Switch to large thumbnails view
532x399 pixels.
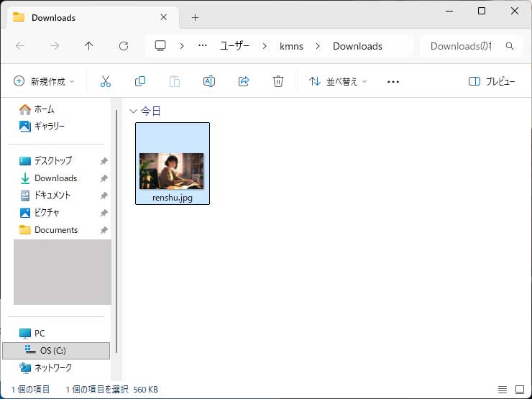(x=519, y=389)
